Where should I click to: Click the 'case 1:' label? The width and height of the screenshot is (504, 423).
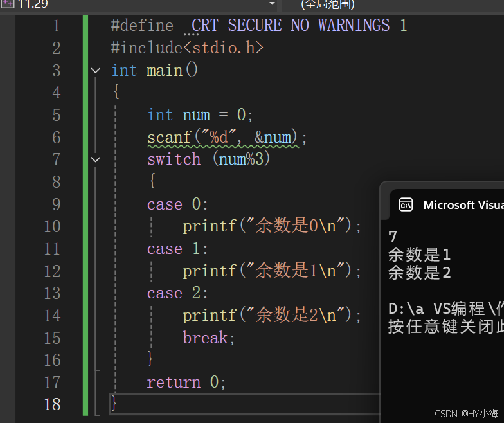[177, 249]
